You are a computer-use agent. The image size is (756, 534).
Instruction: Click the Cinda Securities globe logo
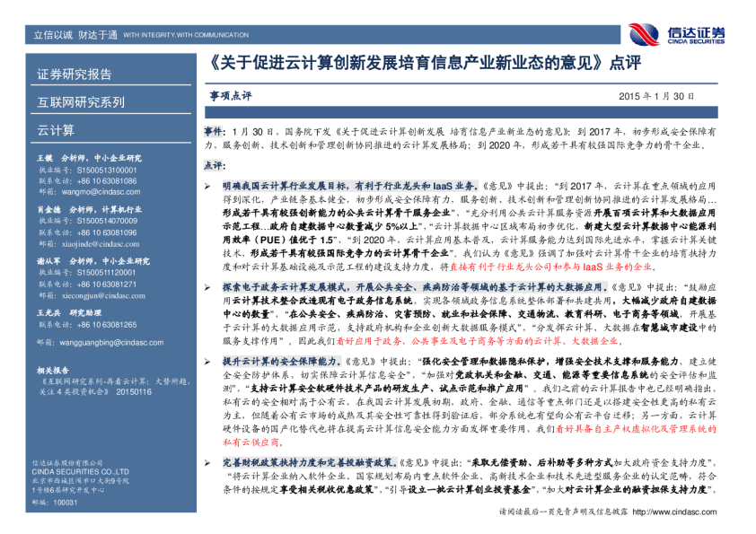[645, 34]
